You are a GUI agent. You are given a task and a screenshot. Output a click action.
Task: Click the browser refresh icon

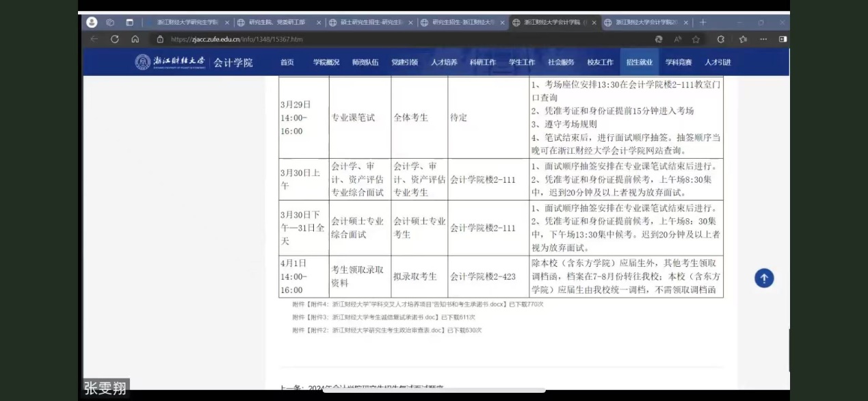pos(115,39)
